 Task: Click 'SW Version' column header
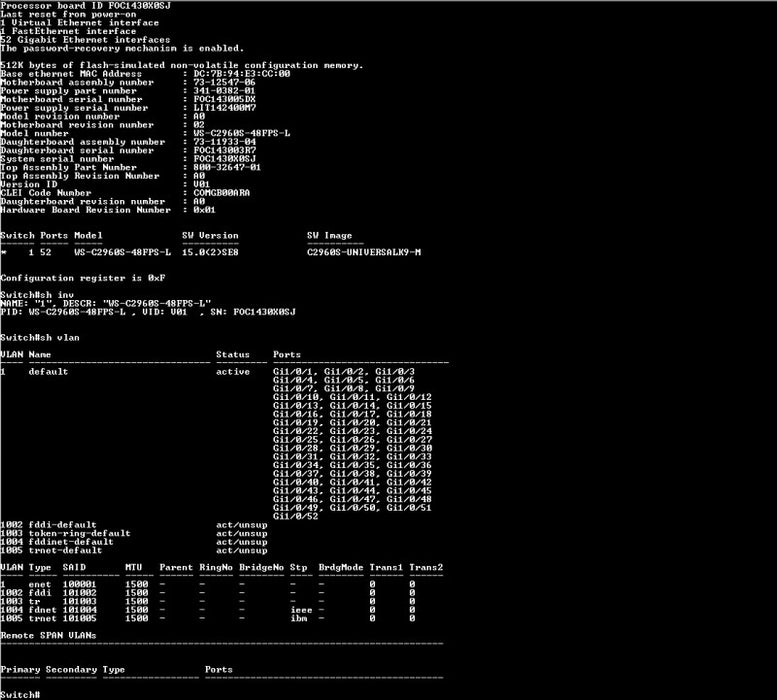pos(210,235)
